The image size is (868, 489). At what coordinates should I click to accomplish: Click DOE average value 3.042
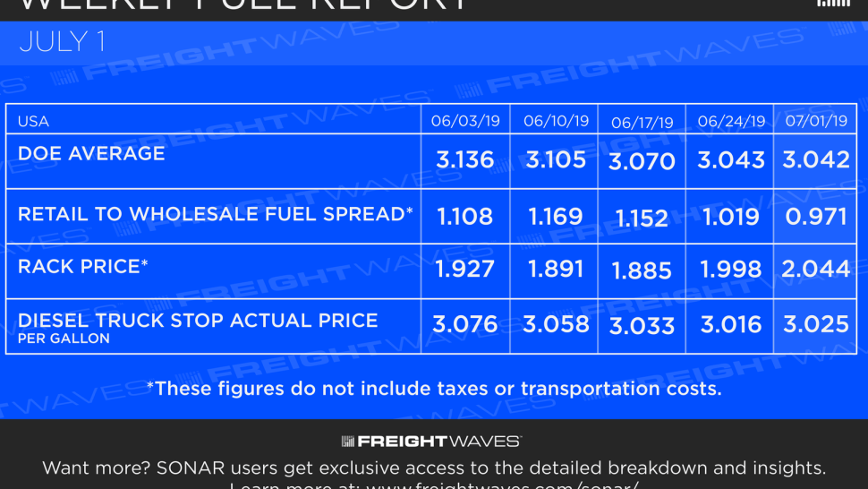click(x=816, y=160)
